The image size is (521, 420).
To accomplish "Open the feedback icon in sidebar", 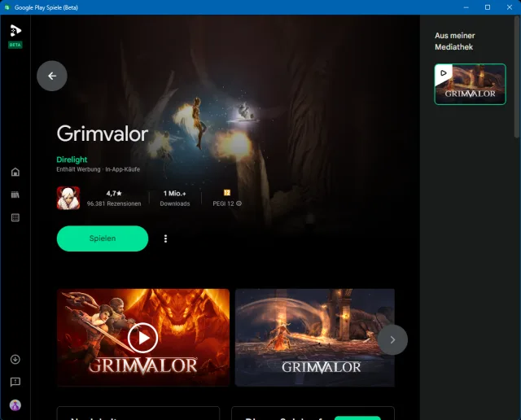I will [15, 382].
